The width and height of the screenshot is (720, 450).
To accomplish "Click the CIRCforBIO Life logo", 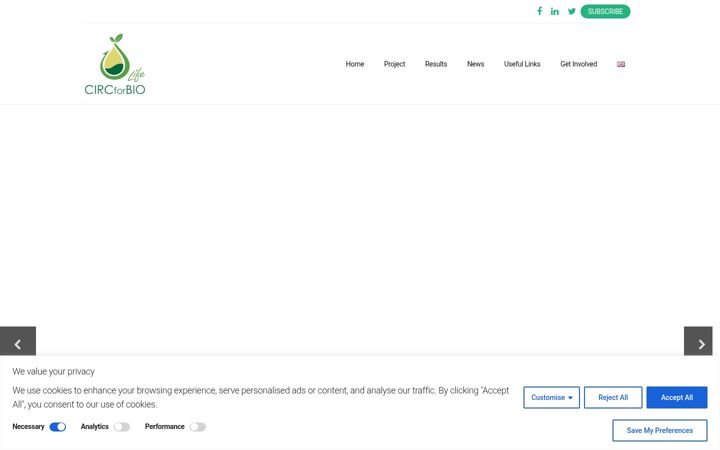I will [115, 64].
